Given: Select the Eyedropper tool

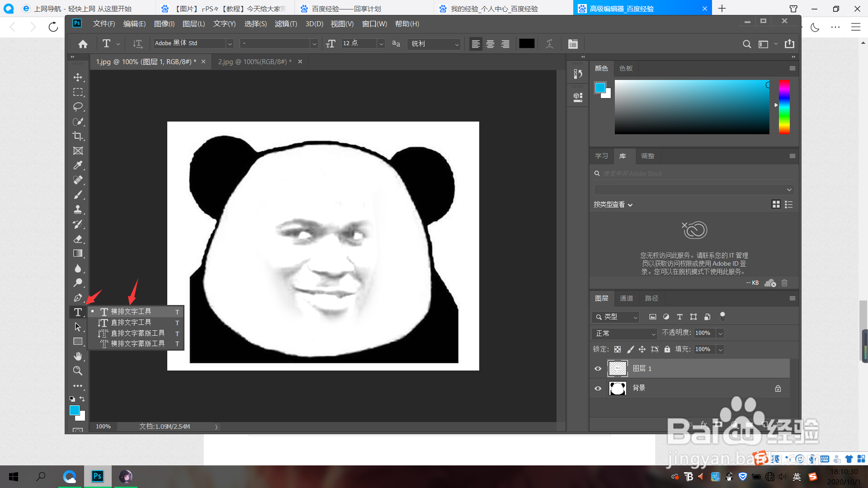Looking at the screenshot, I should coord(78,165).
